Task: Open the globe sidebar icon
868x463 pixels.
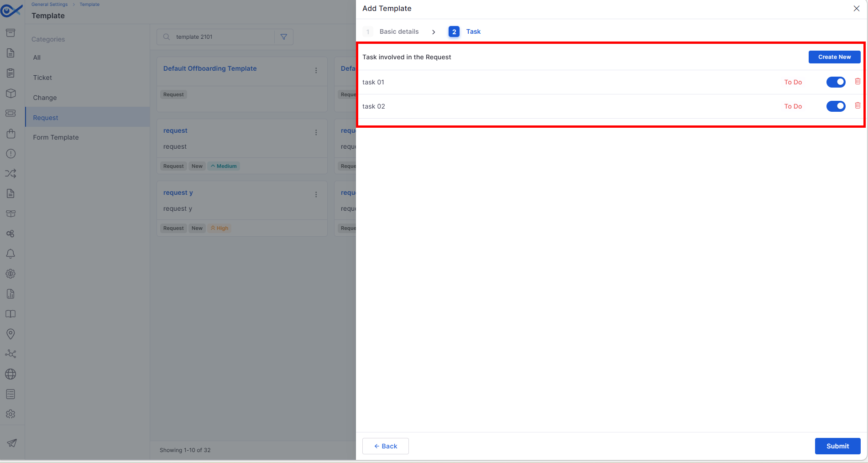Action: pyautogui.click(x=10, y=374)
